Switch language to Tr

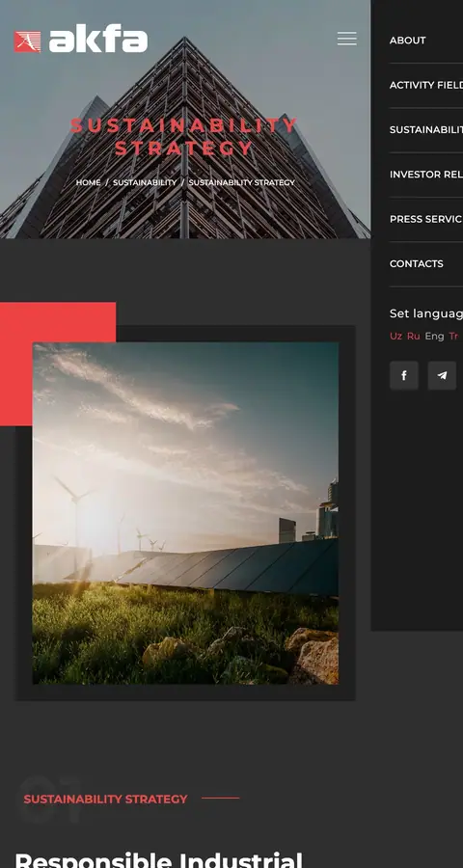[453, 336]
